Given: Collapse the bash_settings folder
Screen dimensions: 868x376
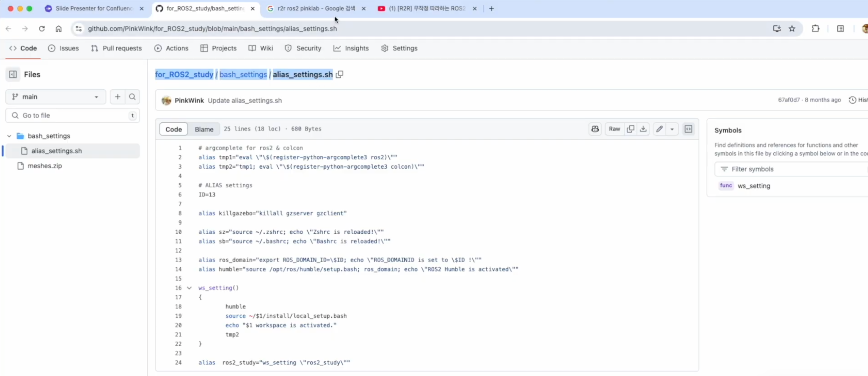Looking at the screenshot, I should (x=9, y=136).
